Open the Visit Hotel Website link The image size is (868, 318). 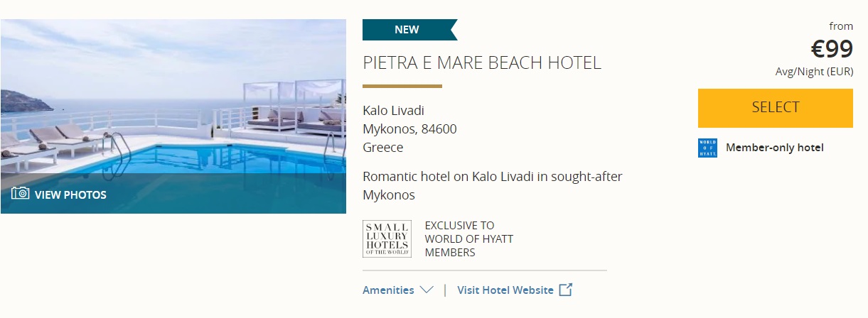[x=505, y=290]
